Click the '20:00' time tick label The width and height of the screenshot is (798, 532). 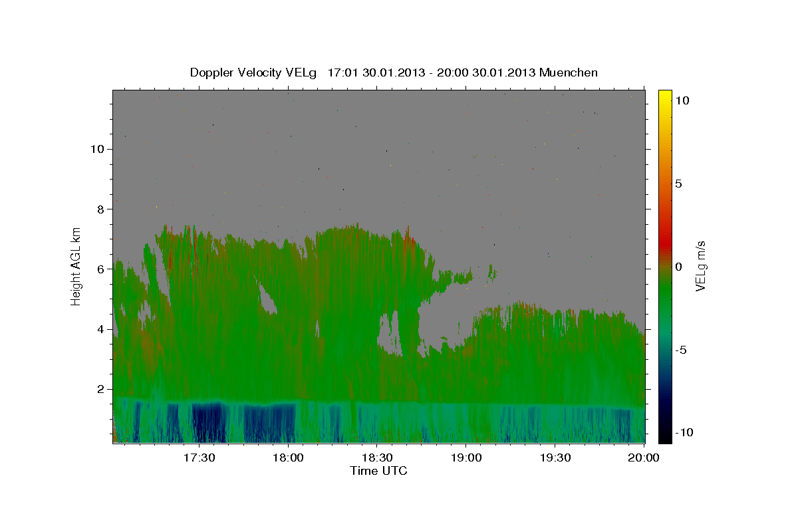click(644, 458)
